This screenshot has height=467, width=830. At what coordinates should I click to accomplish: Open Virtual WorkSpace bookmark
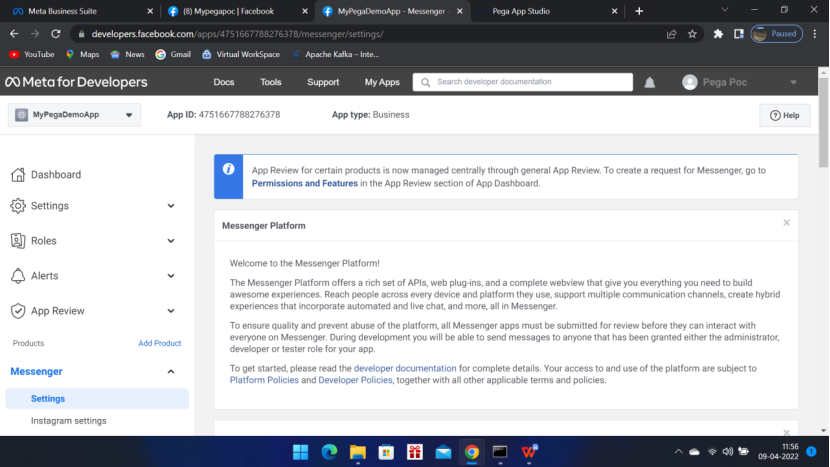[x=241, y=54]
